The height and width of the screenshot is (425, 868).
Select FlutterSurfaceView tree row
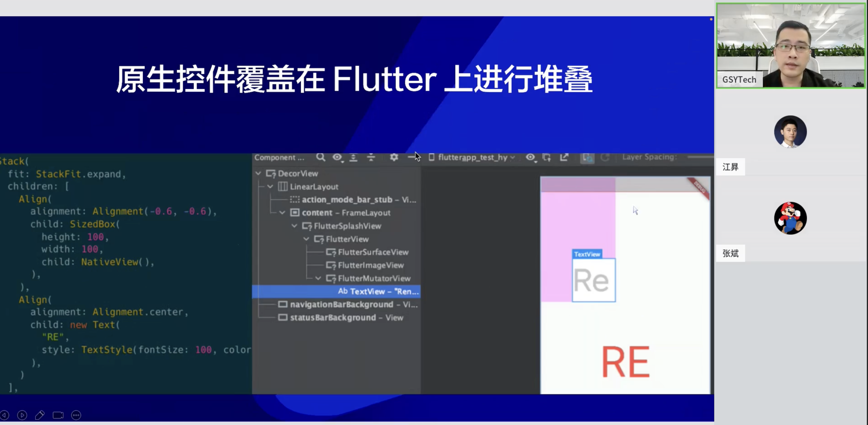tap(373, 252)
